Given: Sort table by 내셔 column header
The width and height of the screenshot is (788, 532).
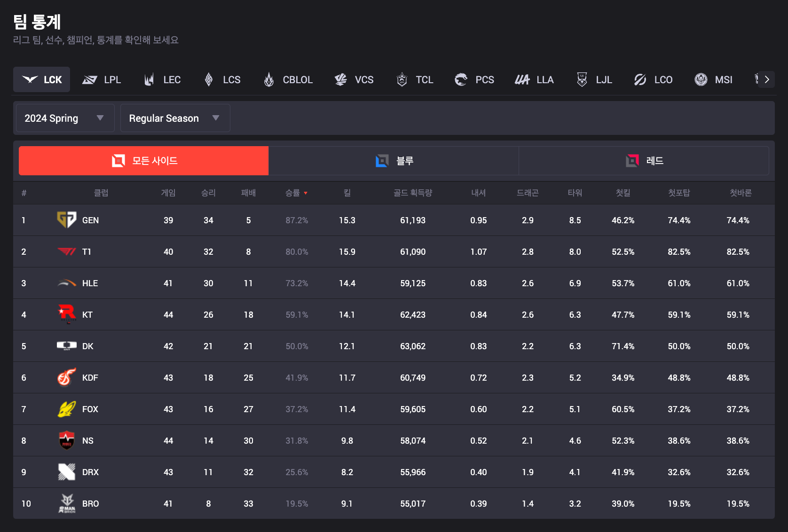Looking at the screenshot, I should pyautogui.click(x=479, y=193).
